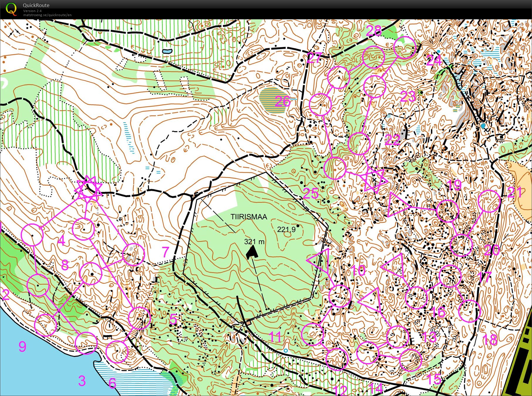Select control number 18 label
Viewport: 532px width, 396px height.
pos(490,340)
